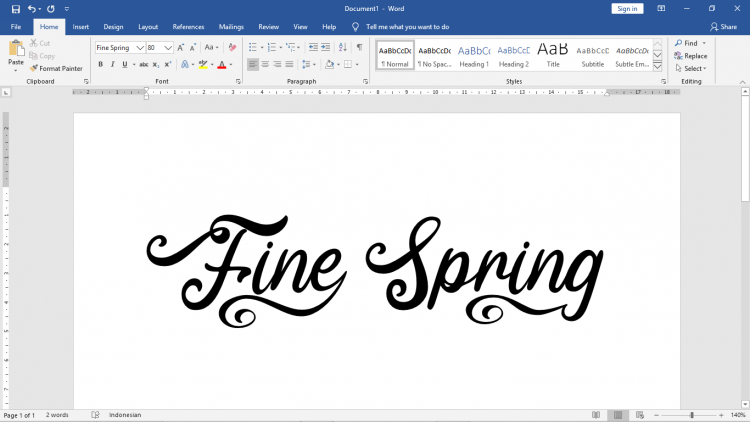The height and width of the screenshot is (422, 750).
Task: Select Align Right
Action: pyautogui.click(x=277, y=64)
